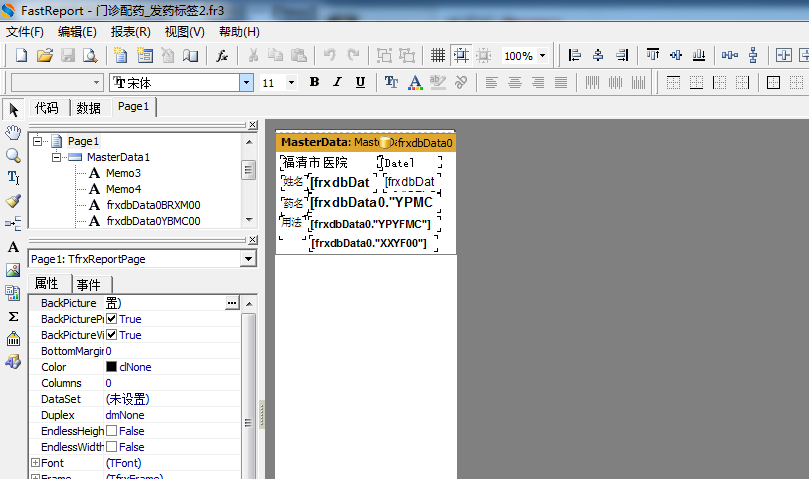This screenshot has height=479, width=809.
Task: Select Memo3 in the report tree
Action: 123,173
